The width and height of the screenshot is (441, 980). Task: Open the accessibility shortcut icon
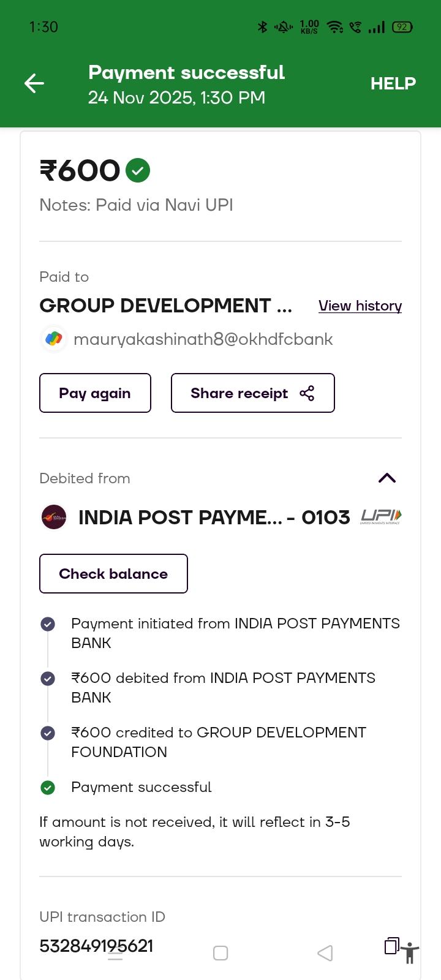click(410, 954)
